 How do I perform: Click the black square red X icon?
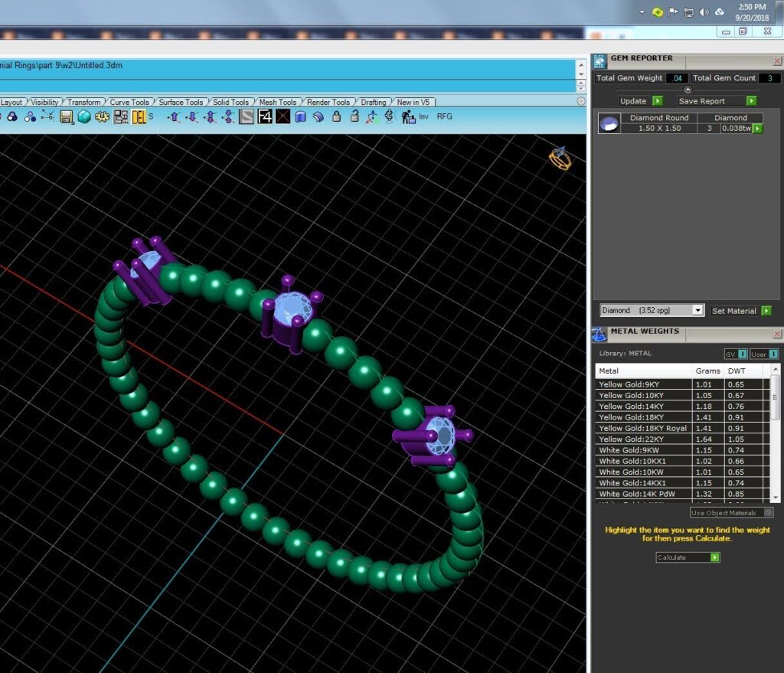point(283,116)
